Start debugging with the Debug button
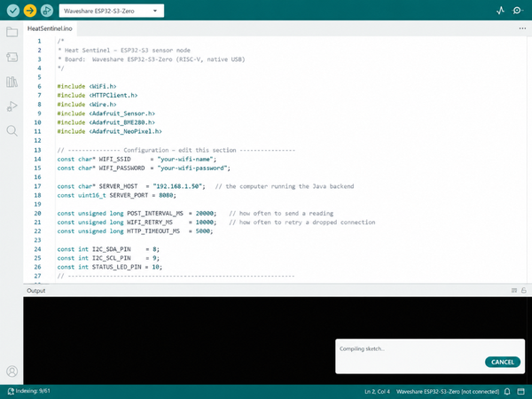 (x=47, y=11)
